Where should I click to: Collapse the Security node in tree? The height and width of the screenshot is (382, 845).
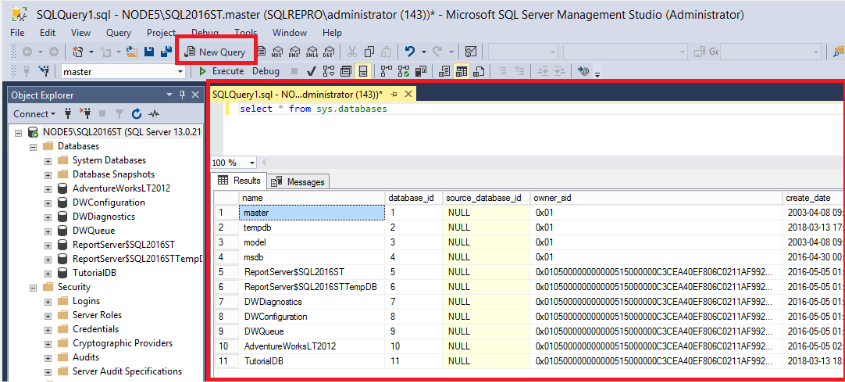[x=33, y=287]
